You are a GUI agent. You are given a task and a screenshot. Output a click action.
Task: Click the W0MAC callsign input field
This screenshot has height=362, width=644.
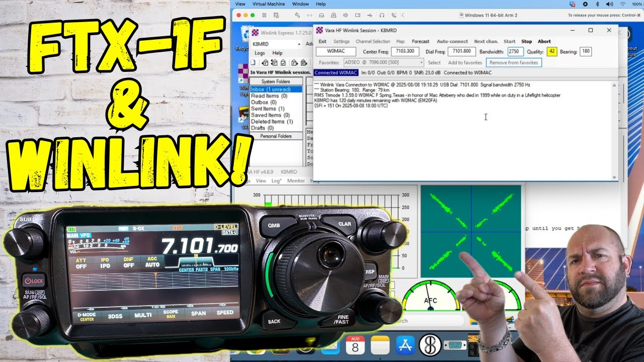pyautogui.click(x=336, y=51)
